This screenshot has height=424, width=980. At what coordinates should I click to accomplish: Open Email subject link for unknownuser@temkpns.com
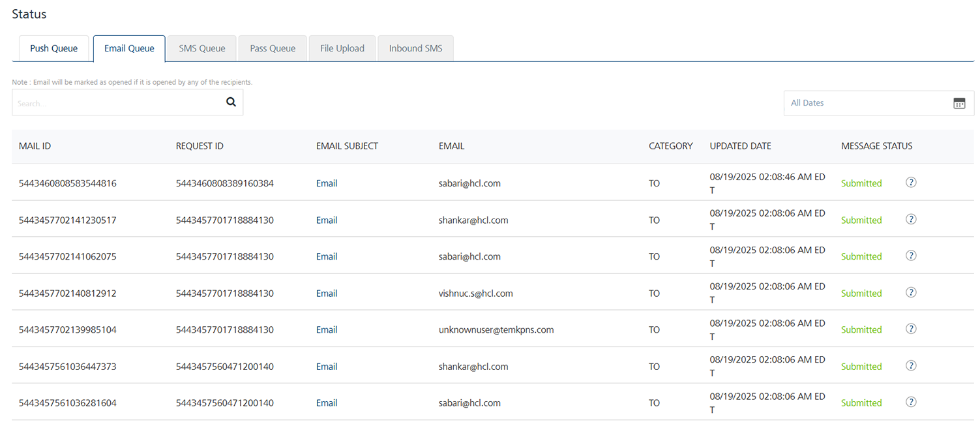[x=327, y=330]
